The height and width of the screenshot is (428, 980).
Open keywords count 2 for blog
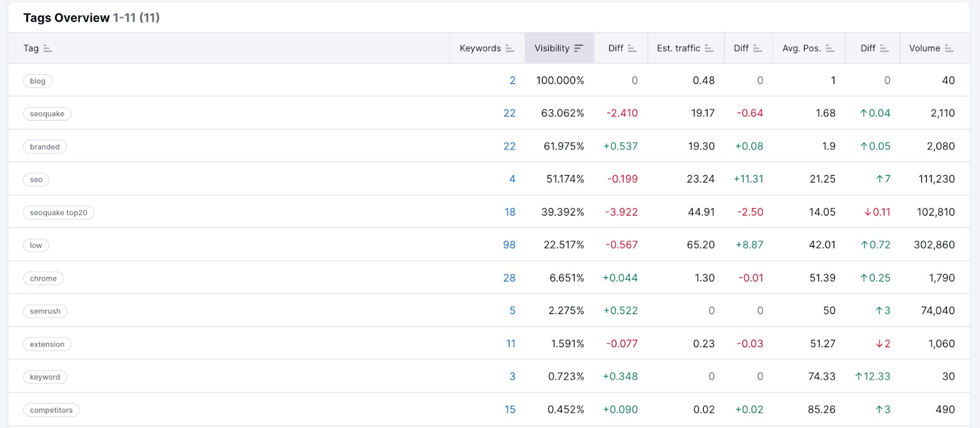pos(513,80)
